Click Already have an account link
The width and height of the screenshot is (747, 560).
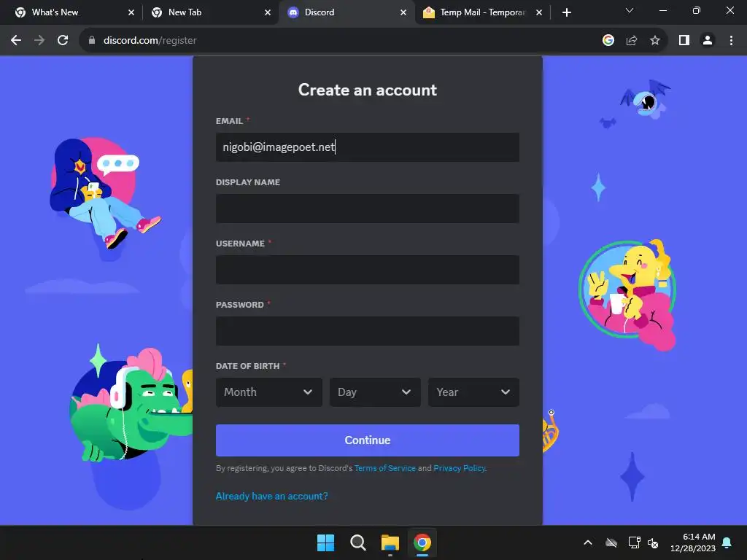pos(271,496)
